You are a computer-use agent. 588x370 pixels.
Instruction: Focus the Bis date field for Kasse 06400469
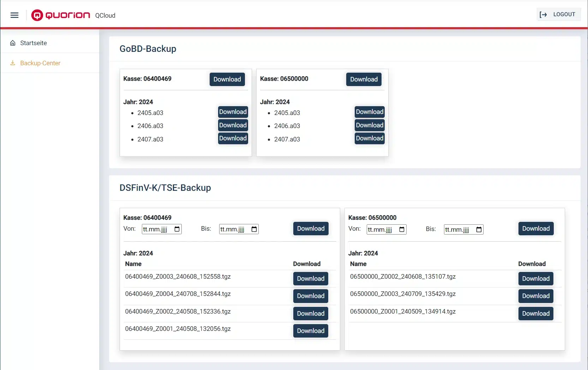239,229
